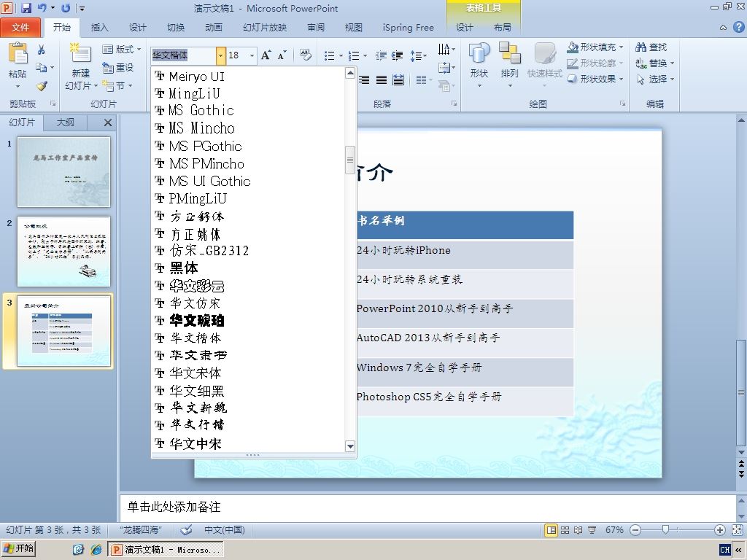Click the zoom slider handle

tap(665, 529)
